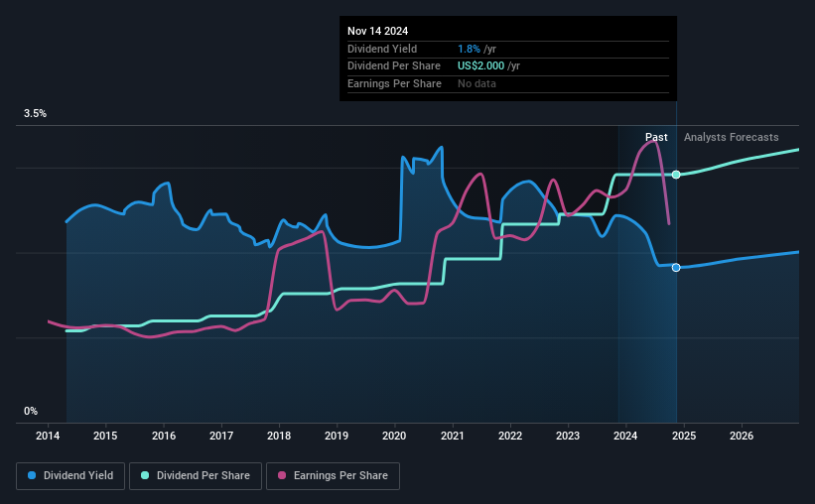Click the 2023 x-axis label

[568, 436]
